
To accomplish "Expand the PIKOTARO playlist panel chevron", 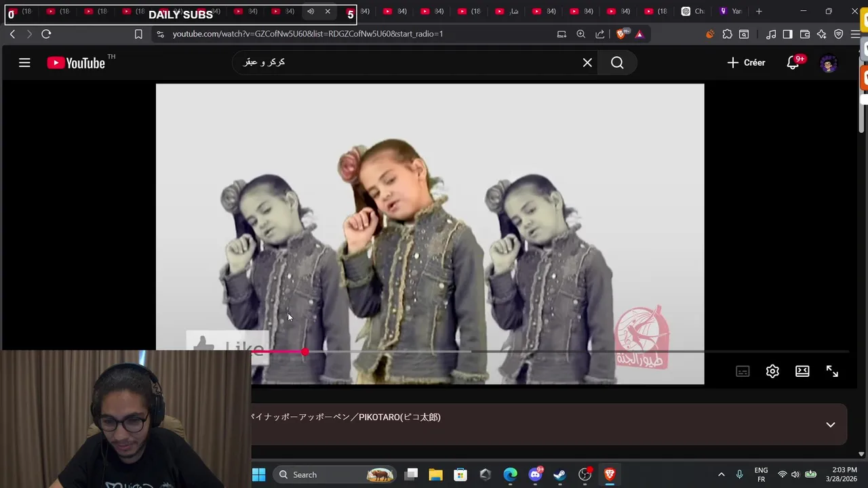I will click(x=830, y=425).
